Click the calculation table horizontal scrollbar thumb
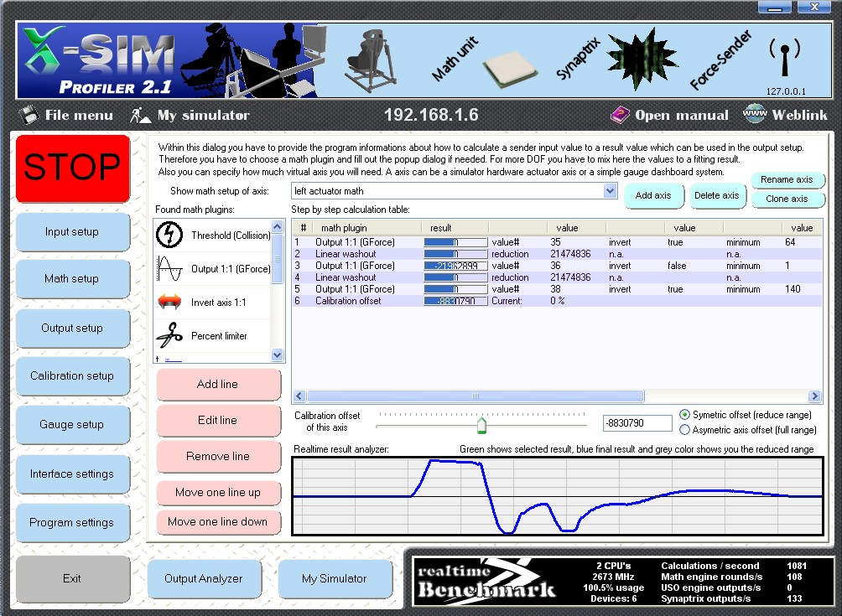Screen dimensions: 842x616 click(x=476, y=396)
